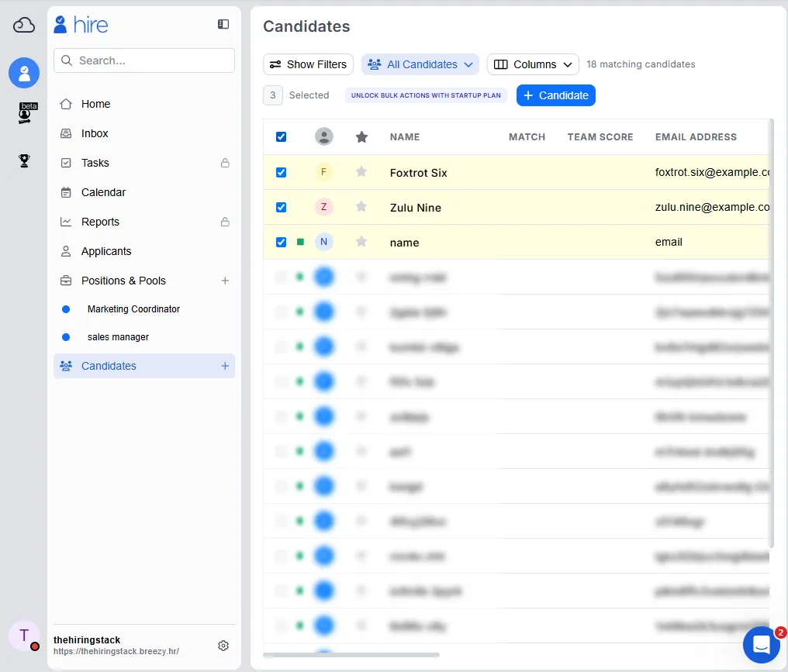Click the Tasks lock icon

pos(225,163)
